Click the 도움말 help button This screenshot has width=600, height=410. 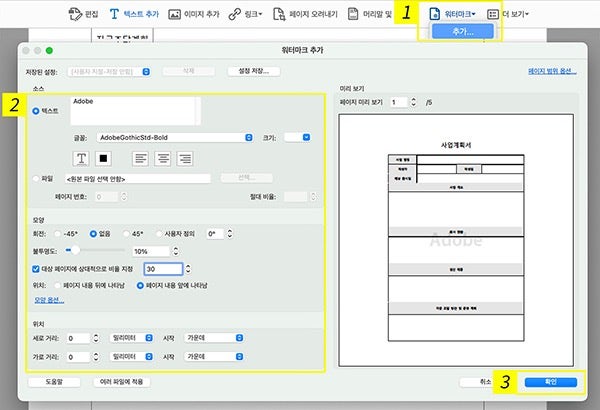[54, 382]
